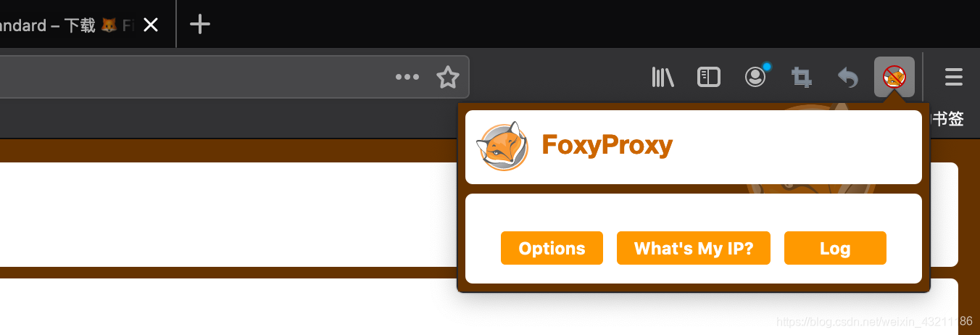Click the undo curved arrow icon

848,77
